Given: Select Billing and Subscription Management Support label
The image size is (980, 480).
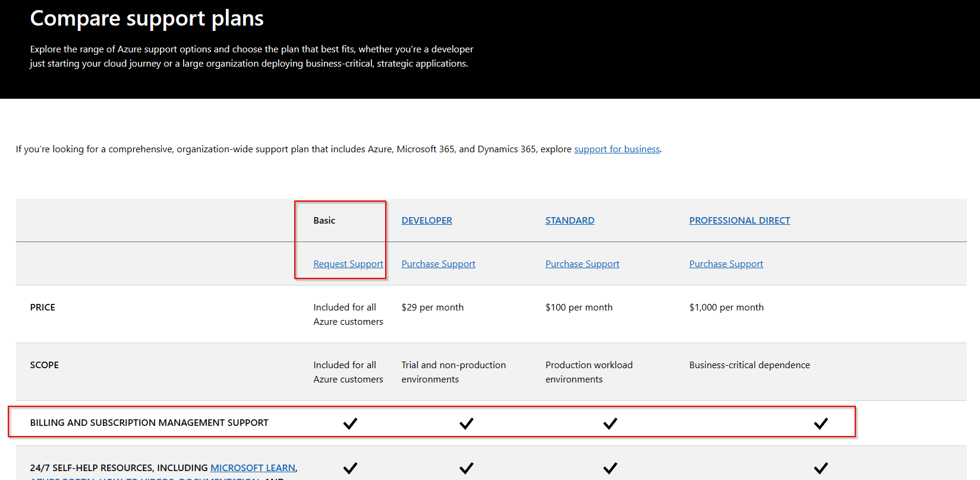Looking at the screenshot, I should 149,423.
